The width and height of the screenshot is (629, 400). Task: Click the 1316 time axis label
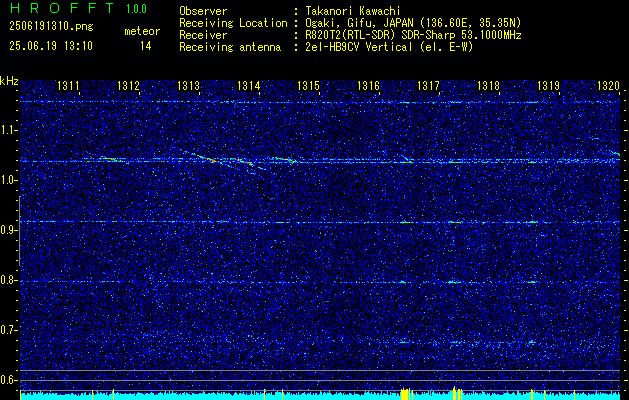pos(368,85)
